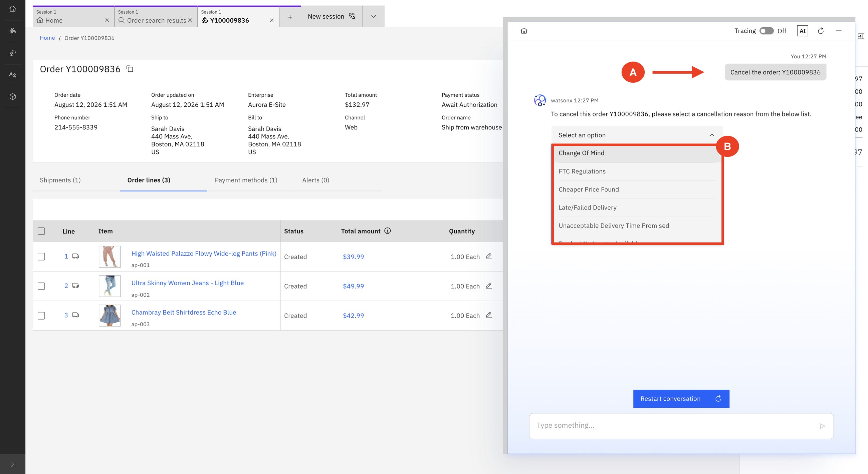Screen dimensions: 868x474
Task: Open Home breadcrumb link
Action: pos(47,38)
